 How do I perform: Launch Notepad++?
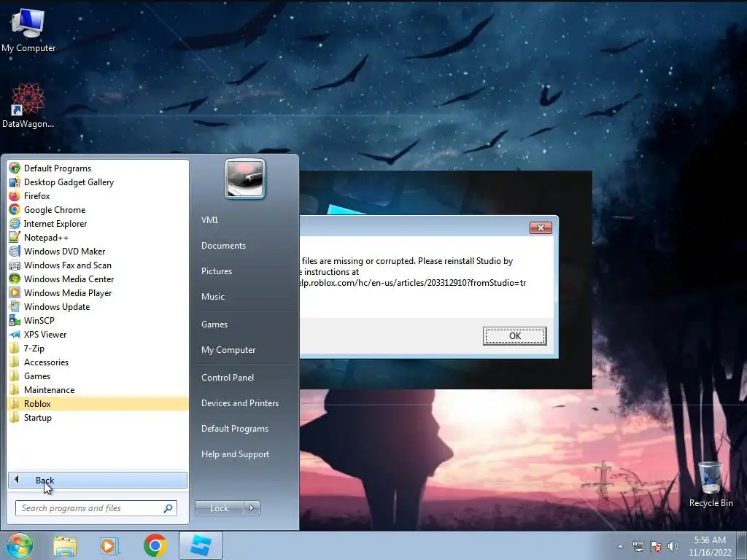coord(98,237)
